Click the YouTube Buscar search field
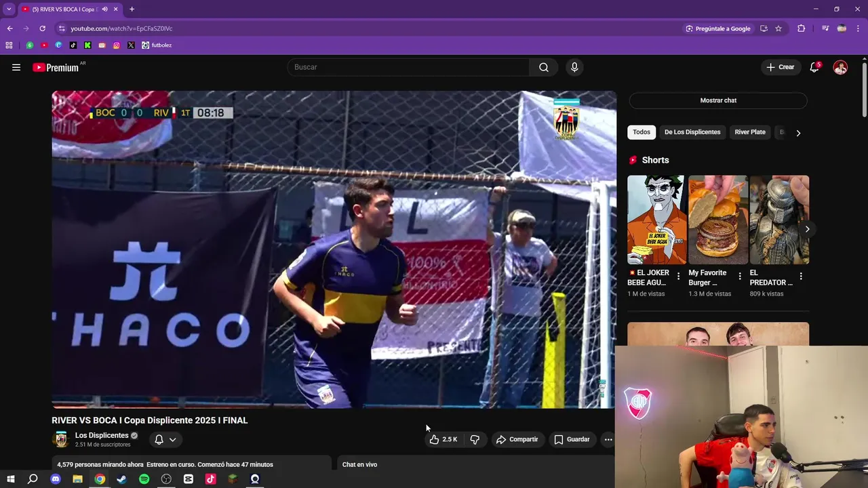Viewport: 868px width, 488px height. 409,67
